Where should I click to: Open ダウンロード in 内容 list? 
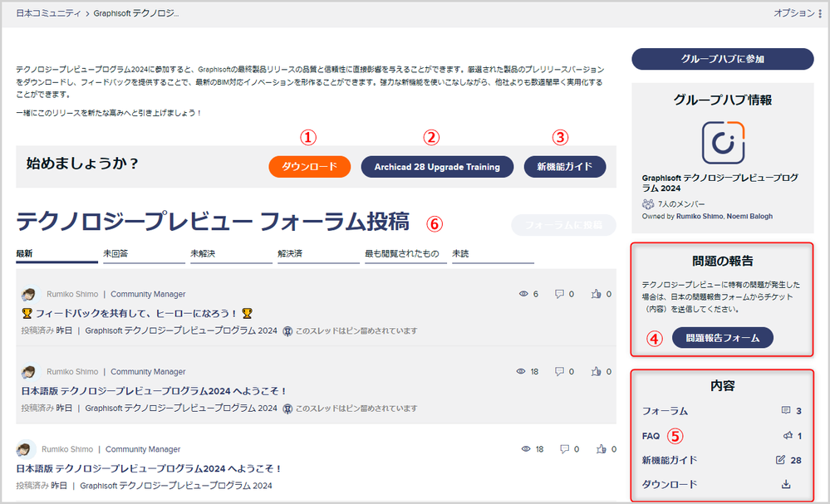[x=670, y=484]
